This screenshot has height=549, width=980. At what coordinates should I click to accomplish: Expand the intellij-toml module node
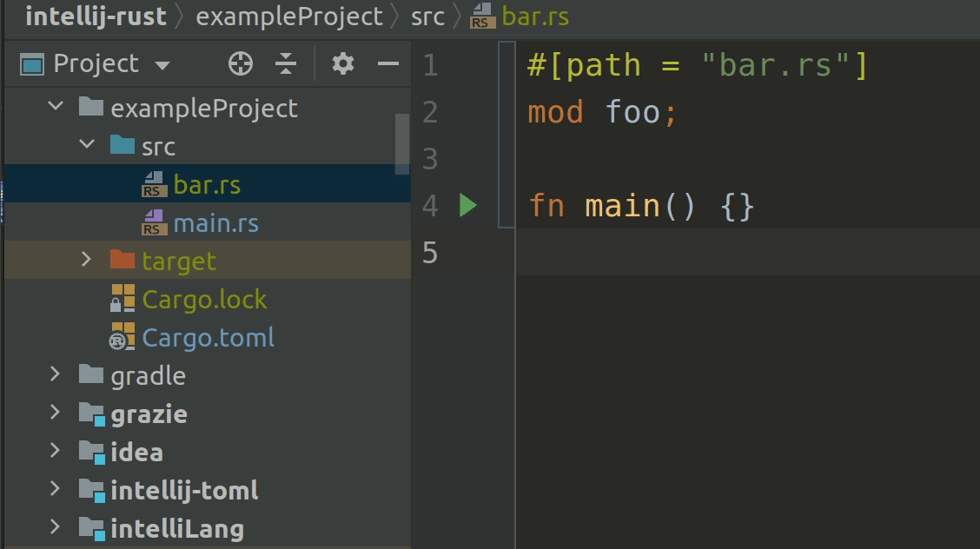(55, 488)
